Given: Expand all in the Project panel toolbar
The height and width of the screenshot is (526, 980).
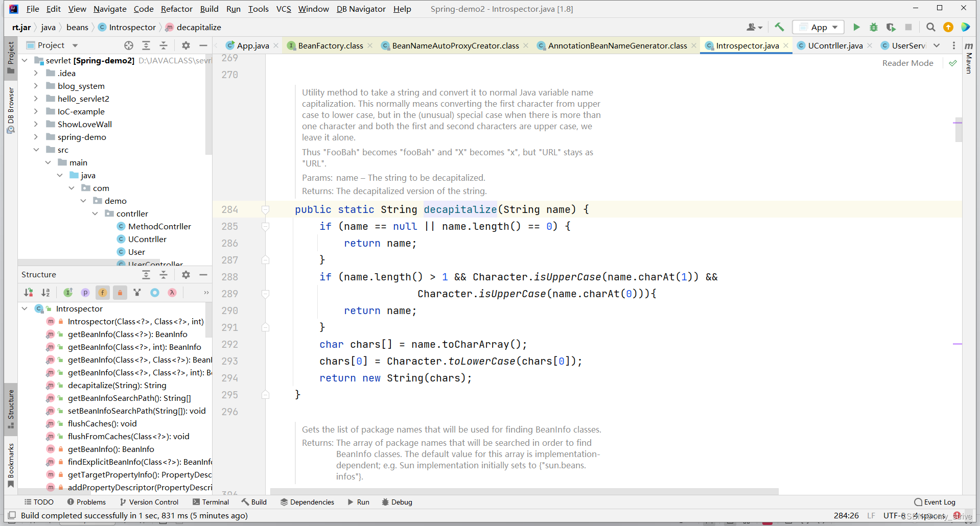Looking at the screenshot, I should 146,45.
